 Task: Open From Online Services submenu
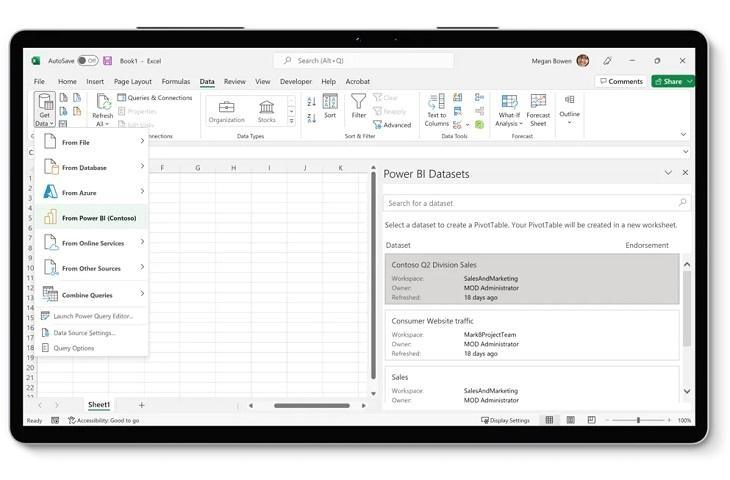coord(92,243)
